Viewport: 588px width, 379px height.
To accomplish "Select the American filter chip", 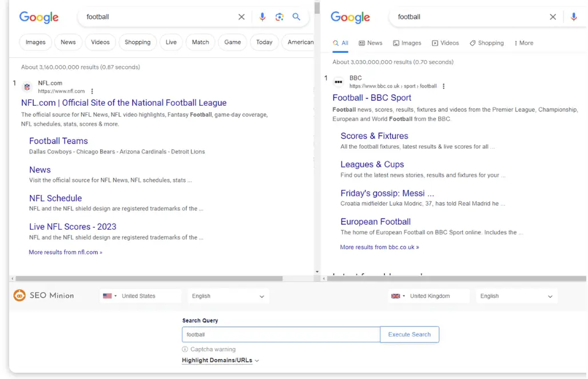I will 299,42.
